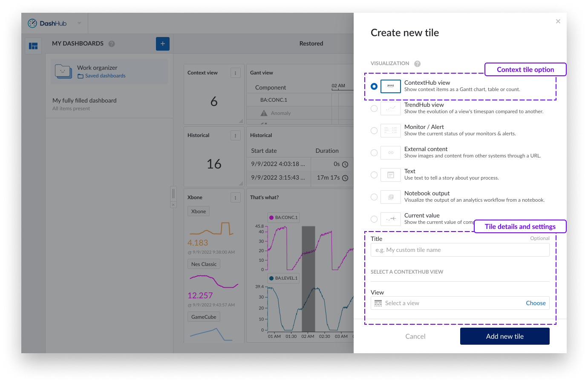
Task: Select the TrendHub view radio button
Action: 374,109
